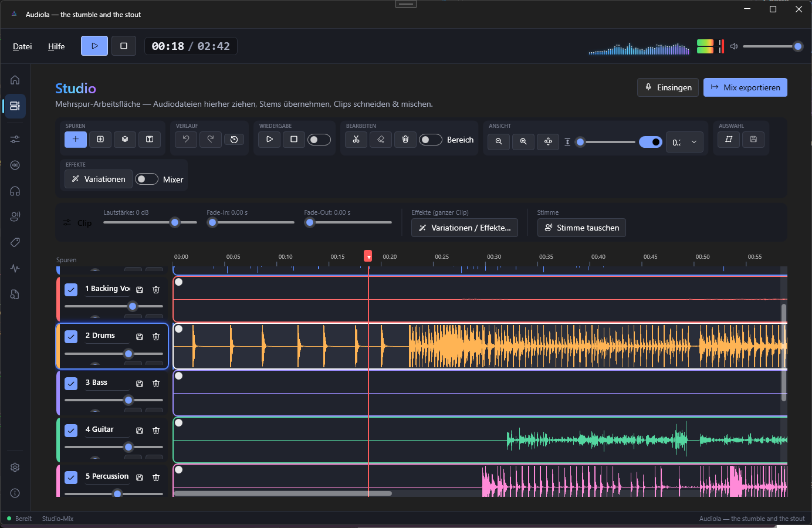The height and width of the screenshot is (528, 812).
Task: Click the second icon in the Spuren group
Action: point(100,139)
